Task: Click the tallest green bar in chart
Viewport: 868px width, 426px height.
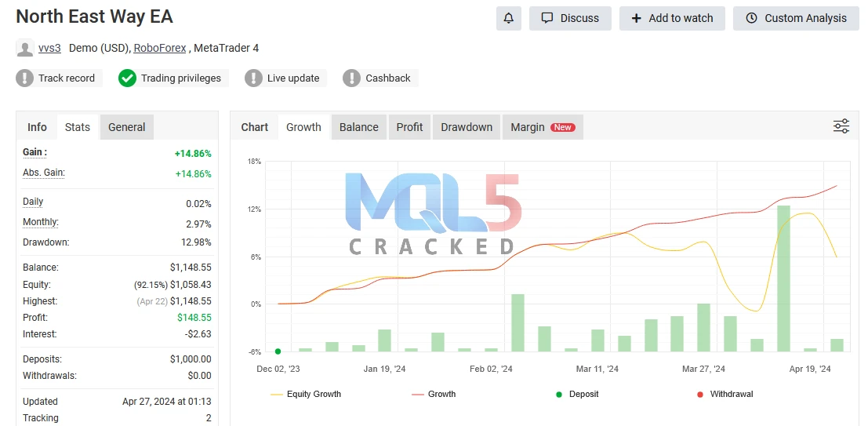Action: [783, 279]
